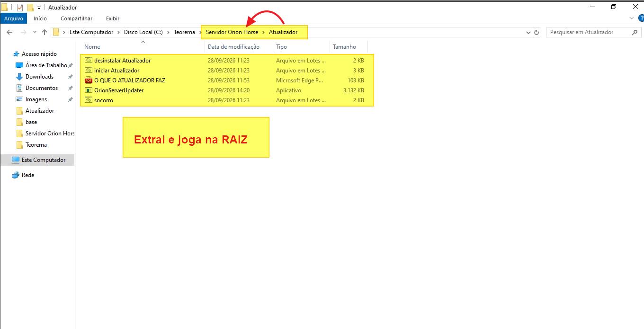Image resolution: width=644 pixels, height=329 pixels.
Task: Click the Microsoft Edge P... type cell
Action: pyautogui.click(x=300, y=80)
